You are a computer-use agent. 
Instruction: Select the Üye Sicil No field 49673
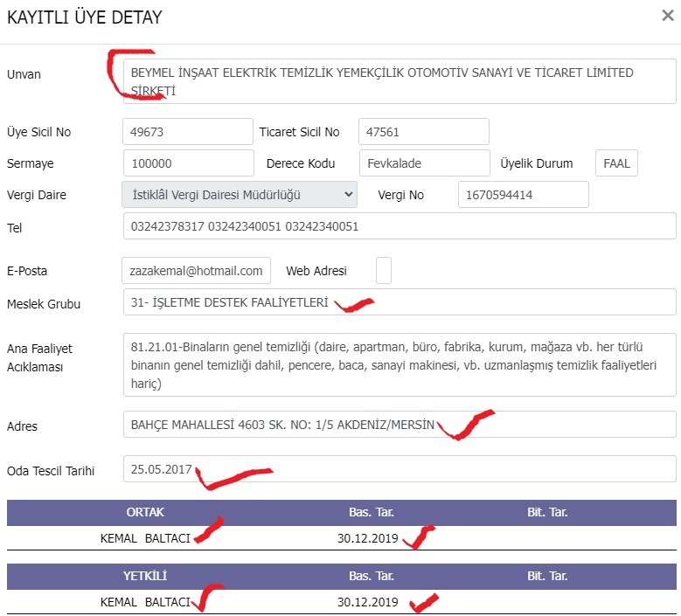[188, 132]
